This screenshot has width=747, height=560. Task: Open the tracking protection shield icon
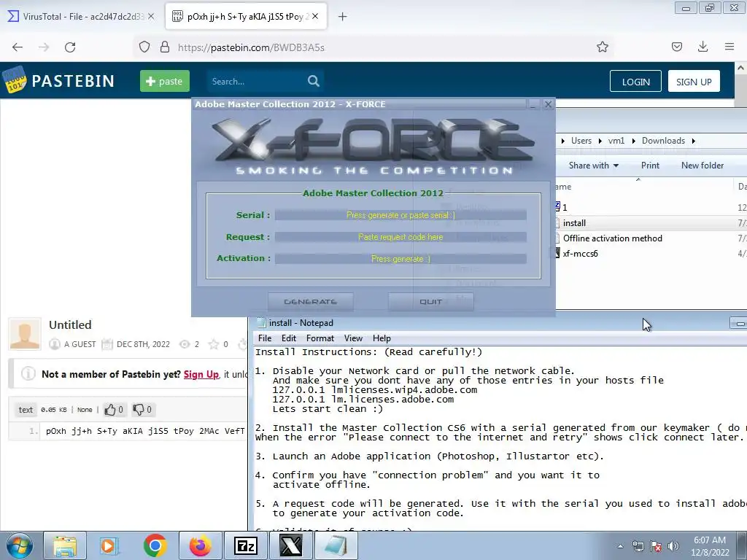[x=144, y=47]
